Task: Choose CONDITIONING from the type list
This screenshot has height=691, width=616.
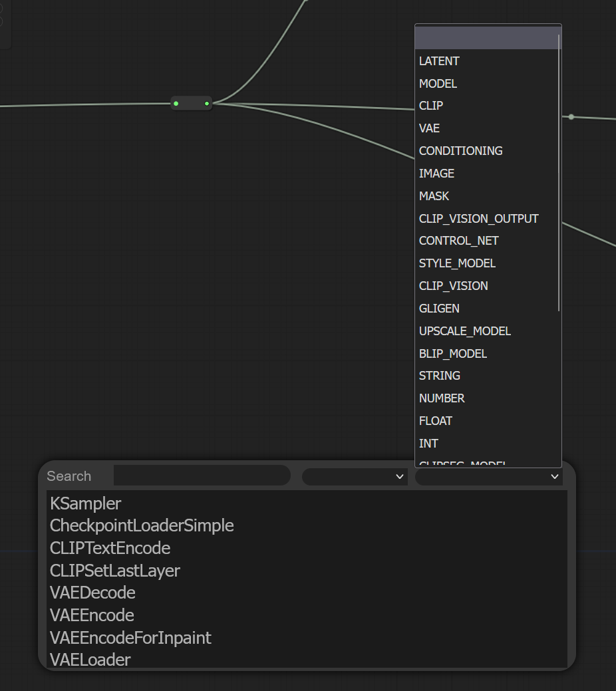Action: click(460, 151)
